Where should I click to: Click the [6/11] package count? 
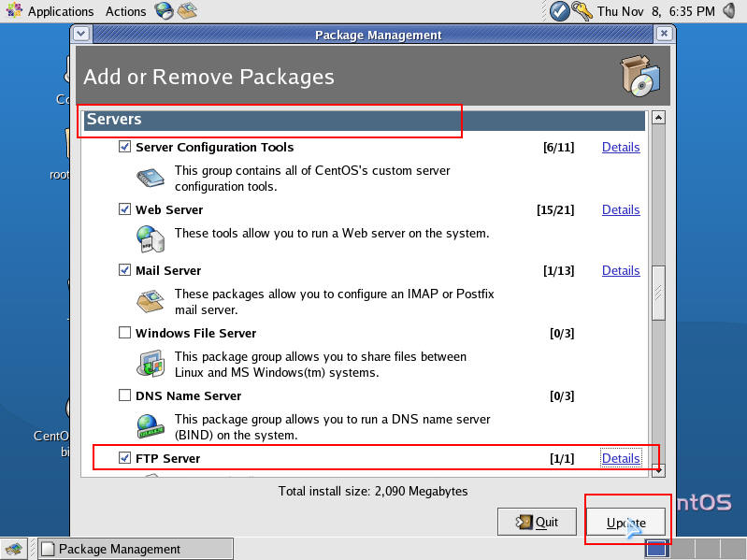[559, 147]
